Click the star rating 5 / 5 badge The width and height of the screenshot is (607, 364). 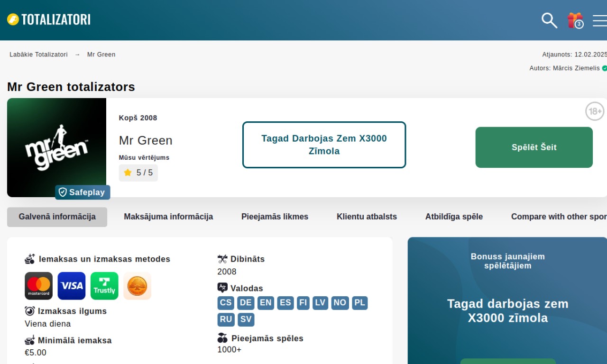tap(138, 173)
